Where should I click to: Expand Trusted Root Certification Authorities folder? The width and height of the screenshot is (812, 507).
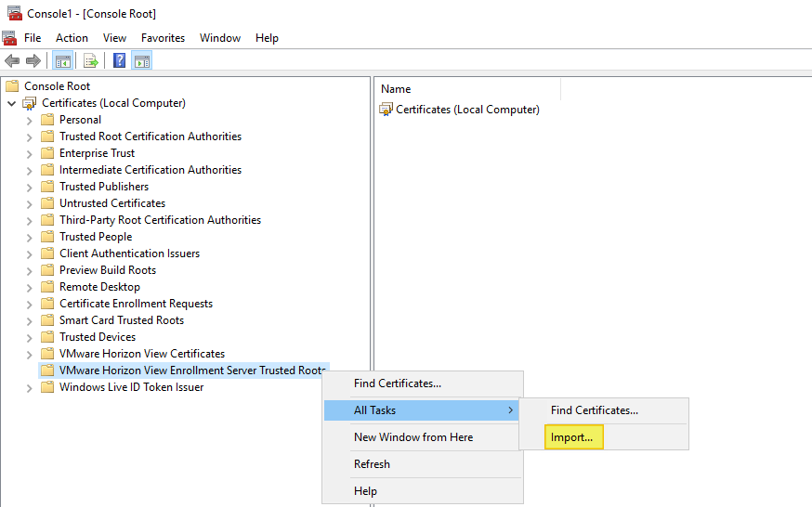pyautogui.click(x=29, y=136)
